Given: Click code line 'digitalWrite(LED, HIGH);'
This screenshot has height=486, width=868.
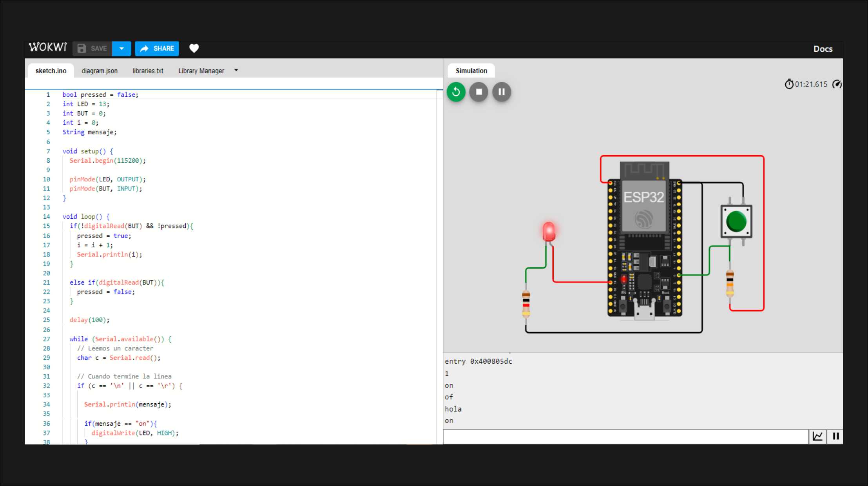Looking at the screenshot, I should (135, 433).
